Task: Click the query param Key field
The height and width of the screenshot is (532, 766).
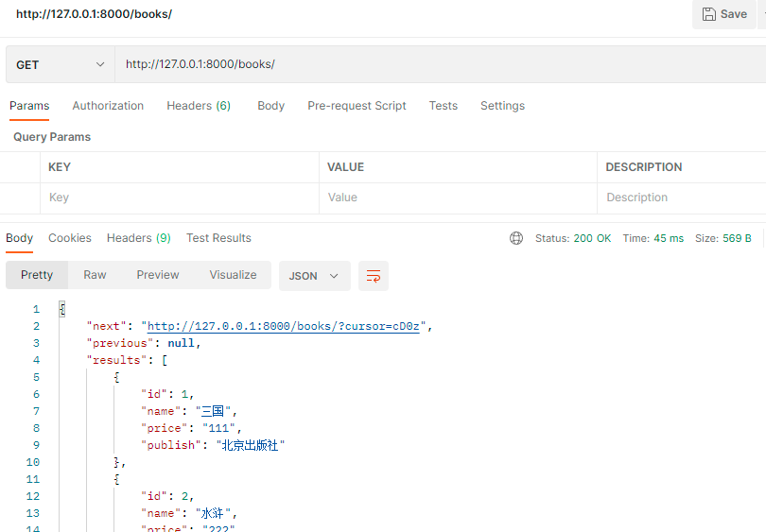Action: [180, 197]
